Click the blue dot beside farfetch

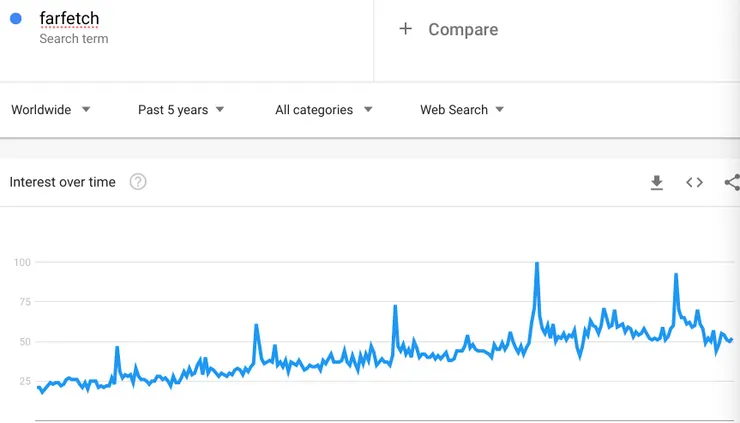point(16,19)
